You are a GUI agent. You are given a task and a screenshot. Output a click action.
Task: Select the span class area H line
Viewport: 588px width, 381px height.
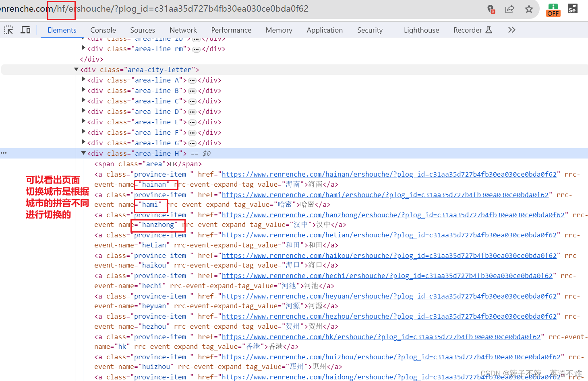148,164
